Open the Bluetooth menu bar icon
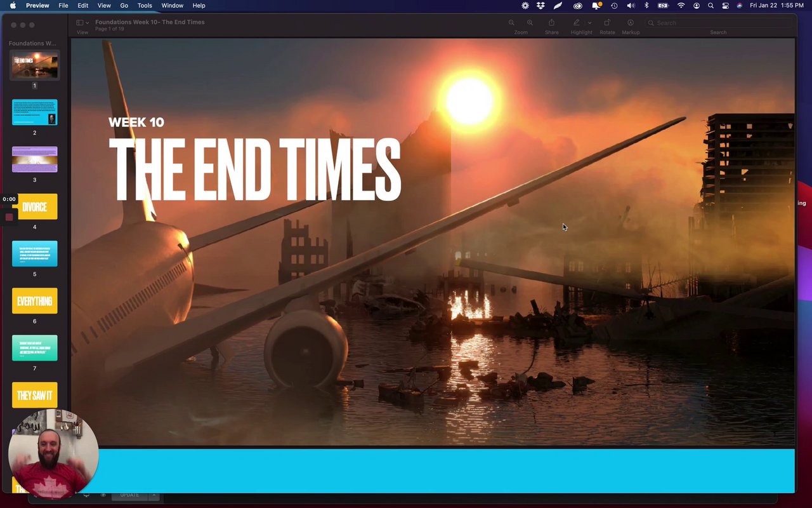The image size is (812, 508). point(646,5)
